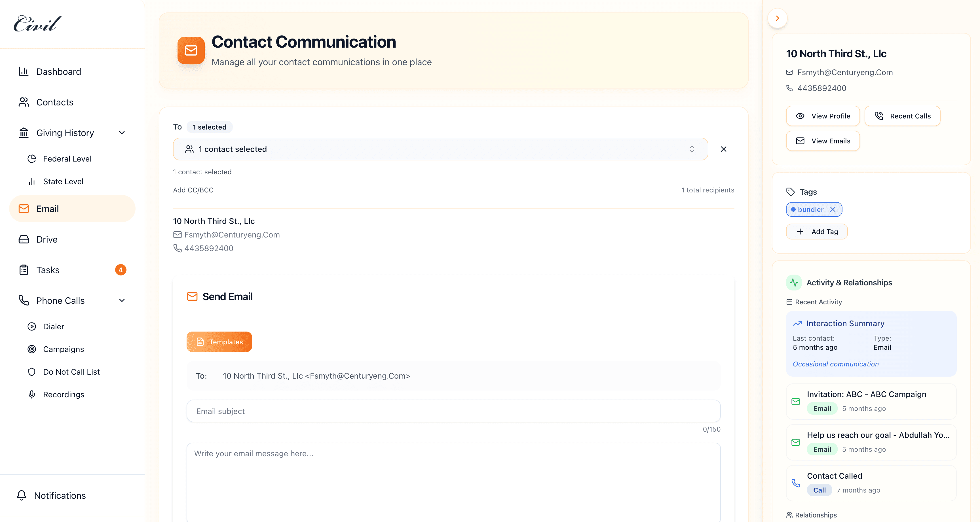Click the Notifications bell icon

(x=22, y=495)
